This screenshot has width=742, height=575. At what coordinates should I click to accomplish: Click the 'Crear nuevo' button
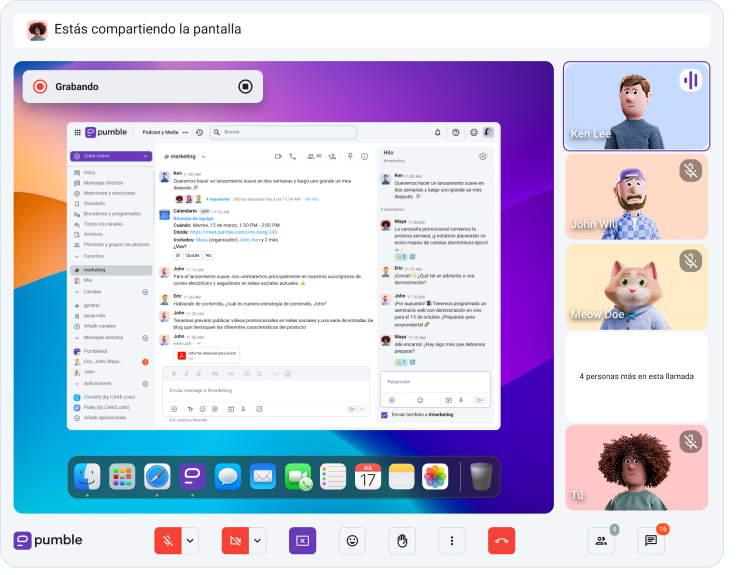(x=110, y=156)
